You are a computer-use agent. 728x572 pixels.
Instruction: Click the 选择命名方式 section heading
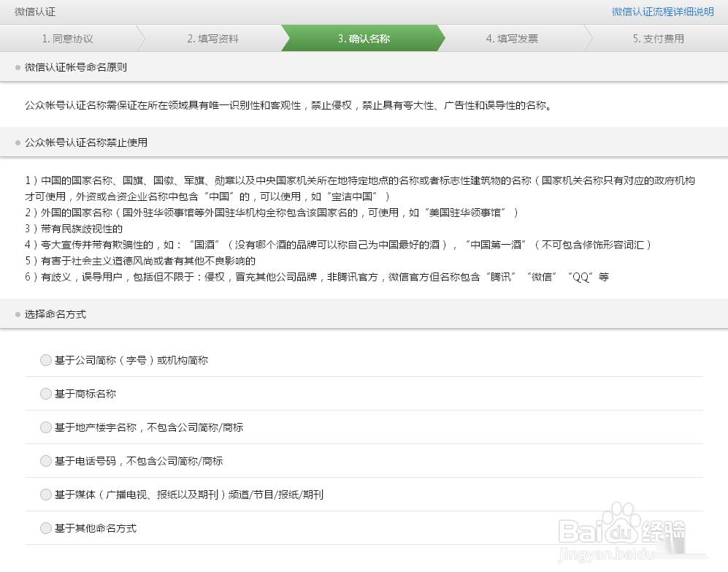point(55,315)
